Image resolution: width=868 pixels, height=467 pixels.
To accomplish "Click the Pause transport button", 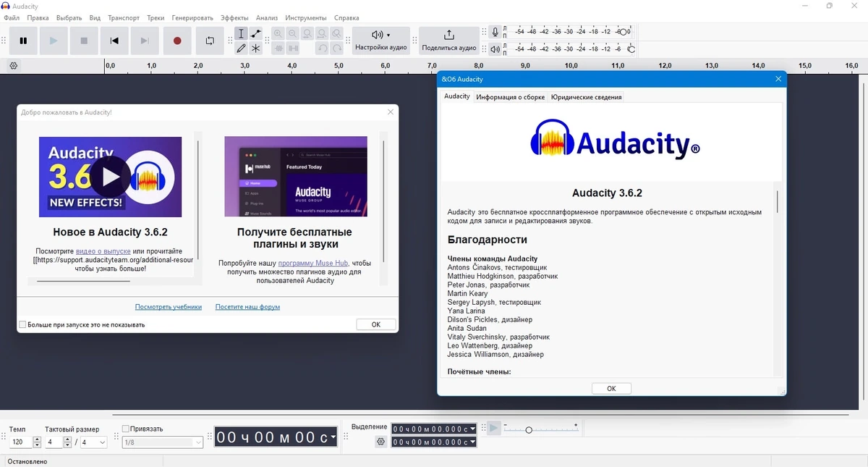I will [x=23, y=41].
